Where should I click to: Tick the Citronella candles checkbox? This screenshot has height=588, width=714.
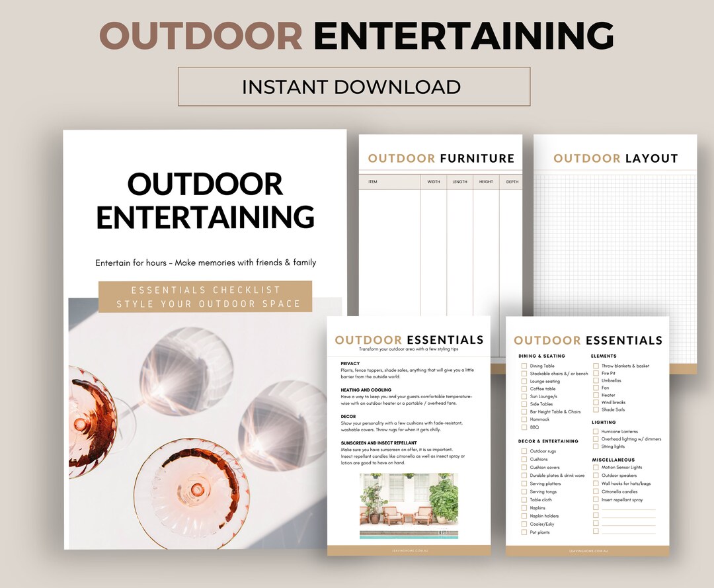(x=595, y=491)
